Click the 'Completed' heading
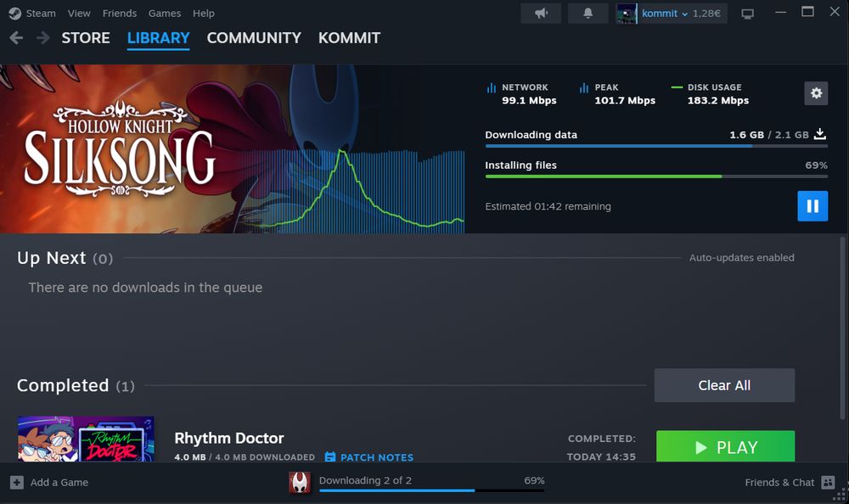The width and height of the screenshot is (849, 504). [63, 385]
